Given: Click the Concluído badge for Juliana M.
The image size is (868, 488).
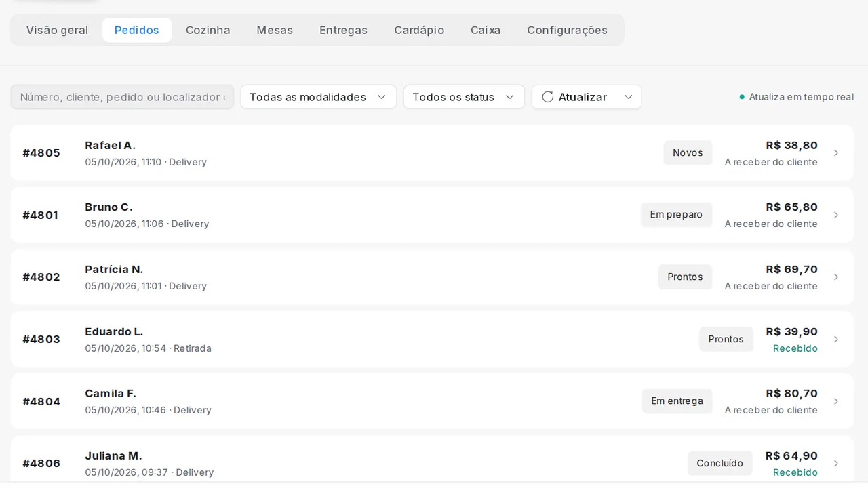Looking at the screenshot, I should tap(720, 464).
